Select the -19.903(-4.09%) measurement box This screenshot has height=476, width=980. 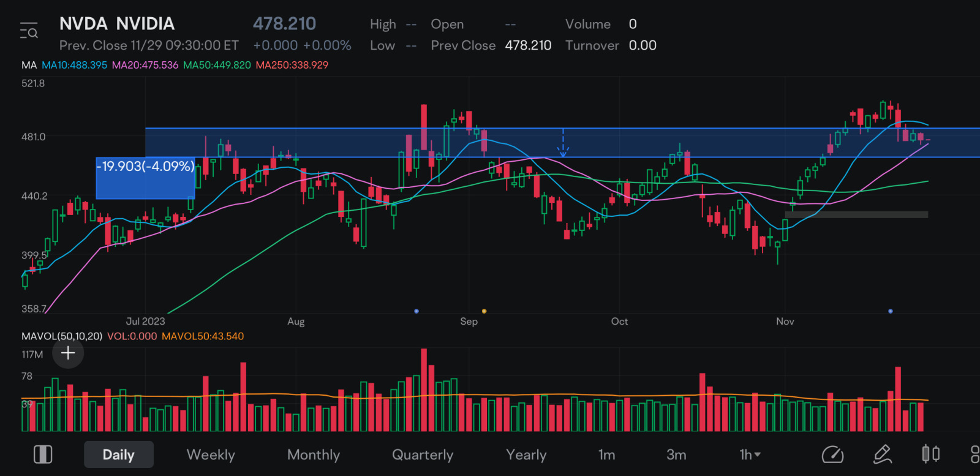click(146, 178)
